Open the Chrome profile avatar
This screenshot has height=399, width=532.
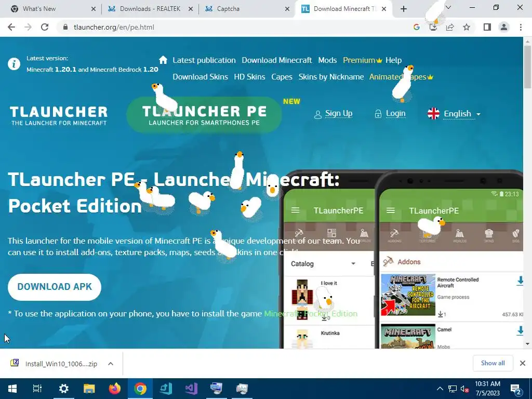point(504,27)
